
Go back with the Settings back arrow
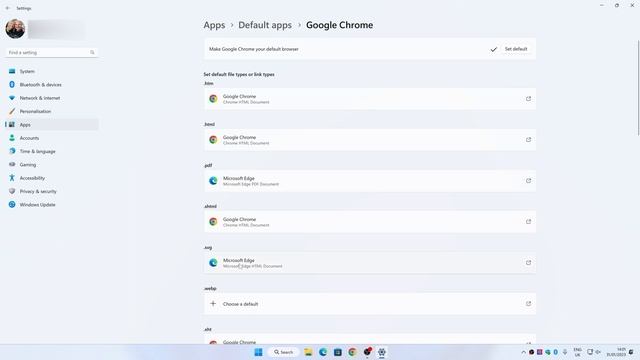8,8
